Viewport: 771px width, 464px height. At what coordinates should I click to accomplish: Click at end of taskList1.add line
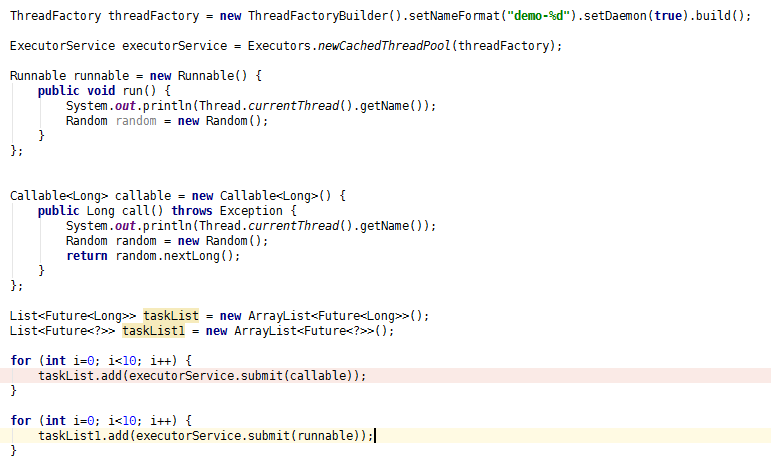[375, 435]
